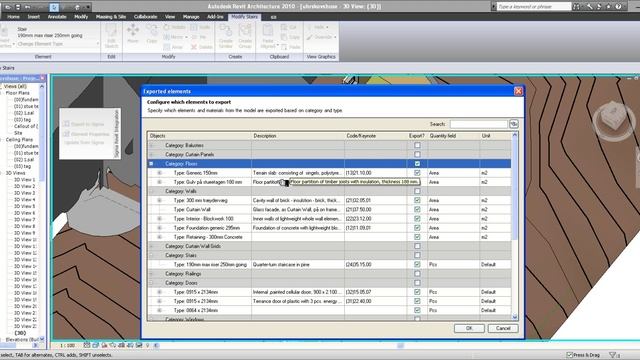This screenshot has width=640, height=360.
Task: Expand Type: Foundation generic 295mm row
Action: point(159,228)
